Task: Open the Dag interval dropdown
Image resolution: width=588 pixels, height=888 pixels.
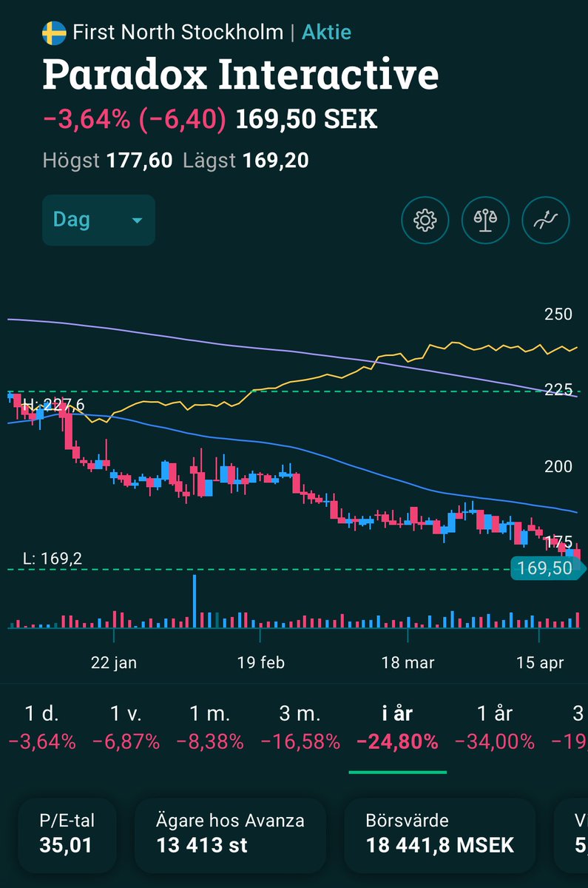Action: 98,220
